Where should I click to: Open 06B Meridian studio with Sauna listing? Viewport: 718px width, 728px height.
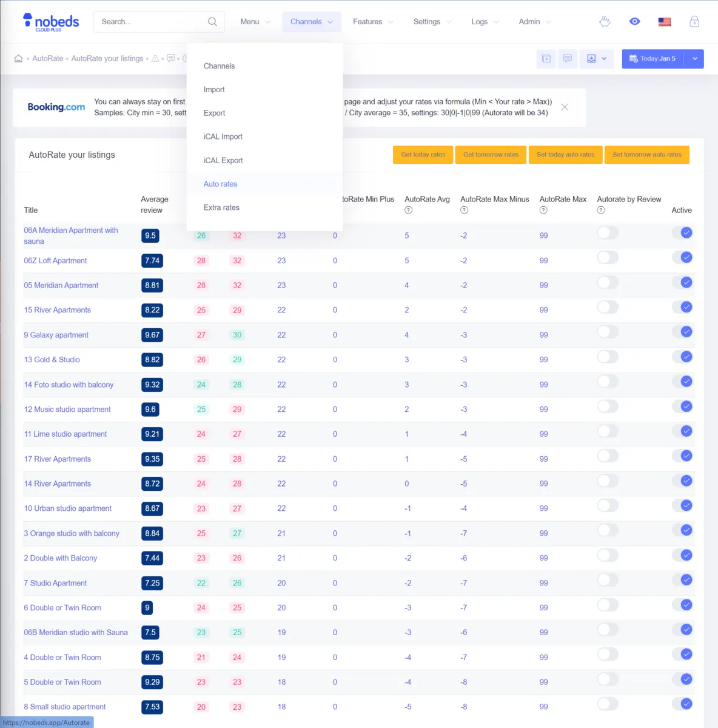76,633
